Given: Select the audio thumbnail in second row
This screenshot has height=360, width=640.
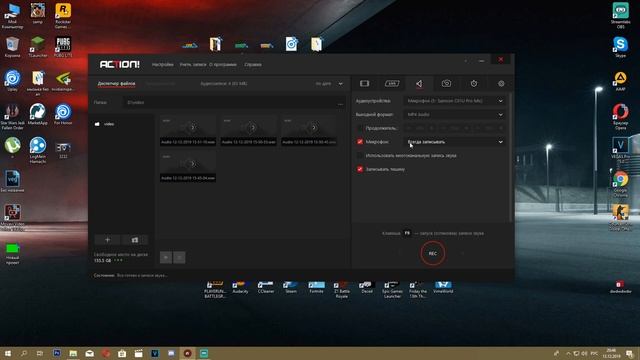Looking at the screenshot, I should point(188,167).
